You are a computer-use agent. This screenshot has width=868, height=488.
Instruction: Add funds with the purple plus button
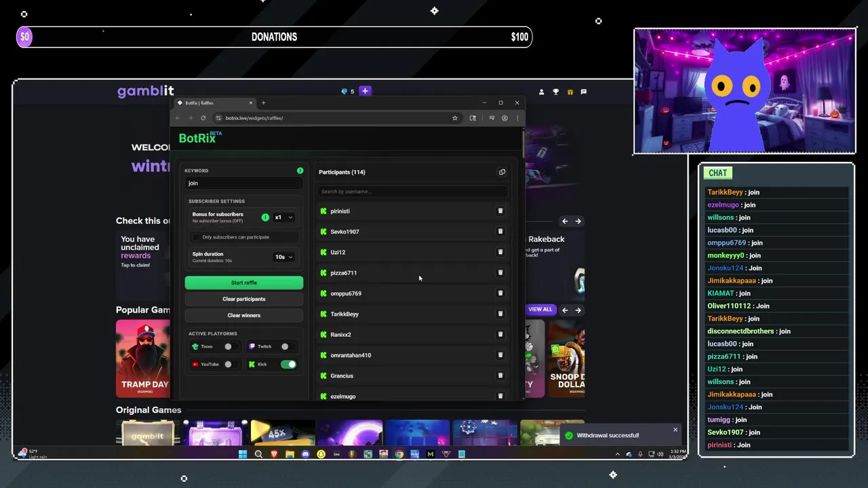click(x=365, y=91)
